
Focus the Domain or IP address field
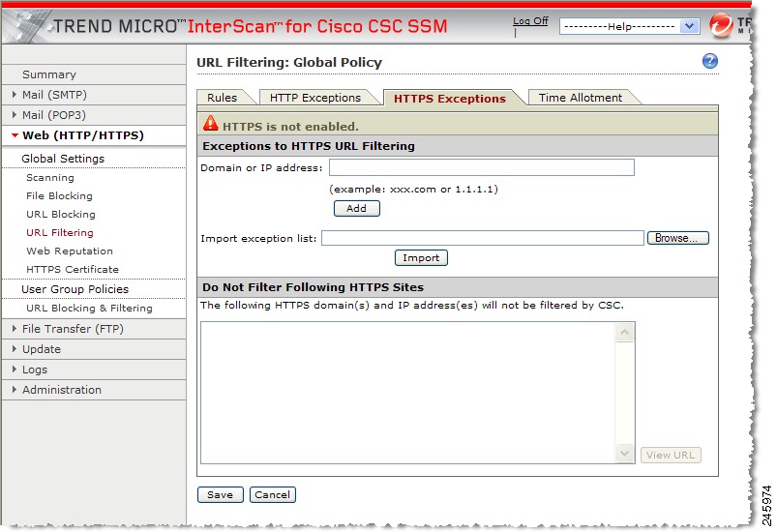click(x=482, y=167)
